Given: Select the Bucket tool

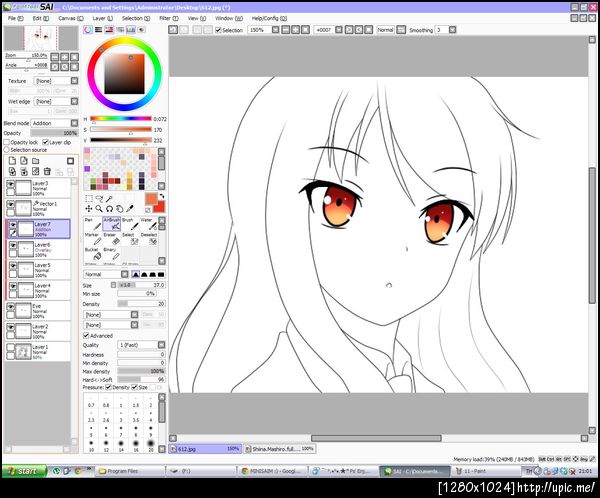Looking at the screenshot, I should click(x=92, y=254).
